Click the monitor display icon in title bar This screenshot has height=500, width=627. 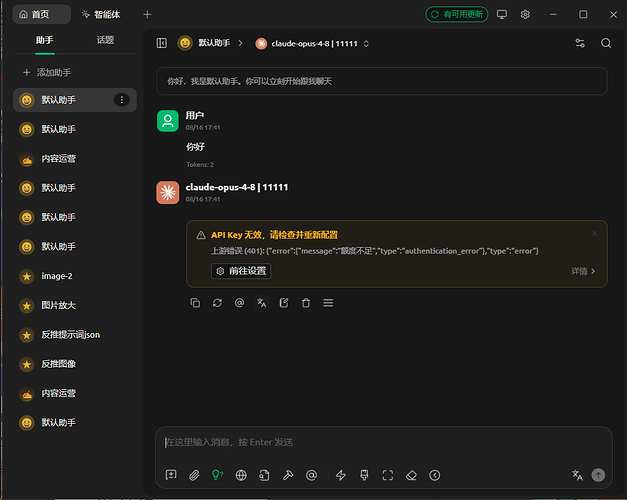point(502,14)
